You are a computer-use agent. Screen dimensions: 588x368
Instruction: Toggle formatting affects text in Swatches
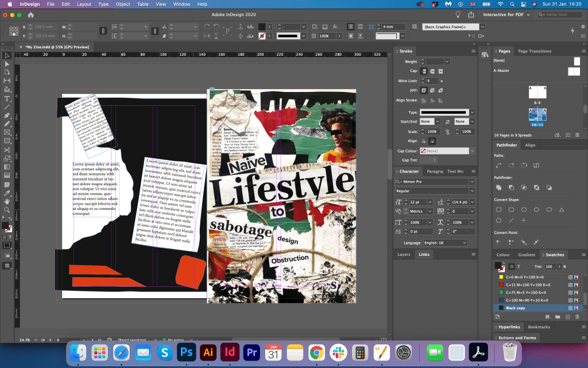(518, 267)
